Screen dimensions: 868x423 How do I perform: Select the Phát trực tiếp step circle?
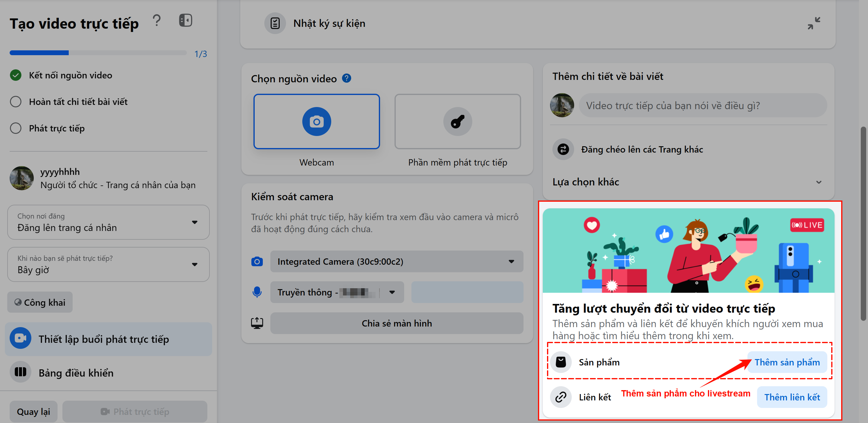15,128
